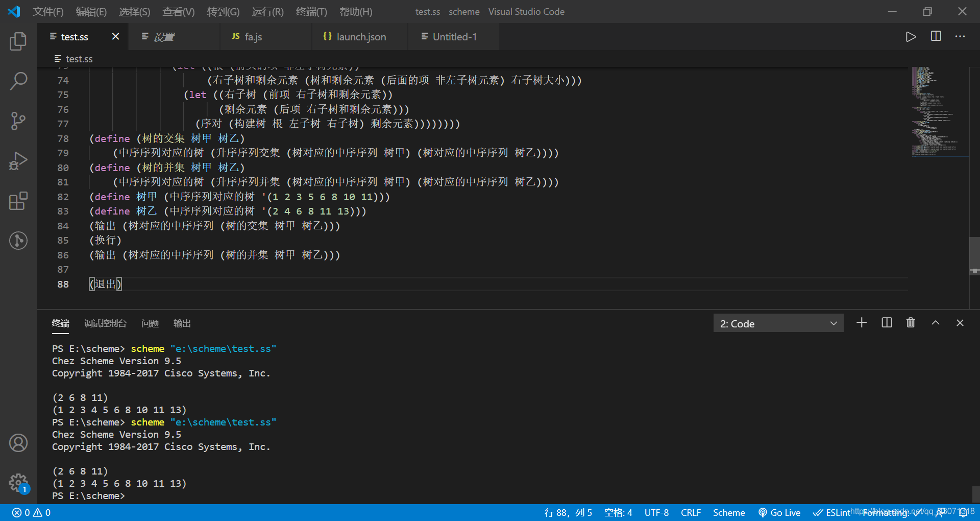This screenshot has height=521, width=980.
Task: Show errors and warnings count in status bar
Action: tap(31, 513)
